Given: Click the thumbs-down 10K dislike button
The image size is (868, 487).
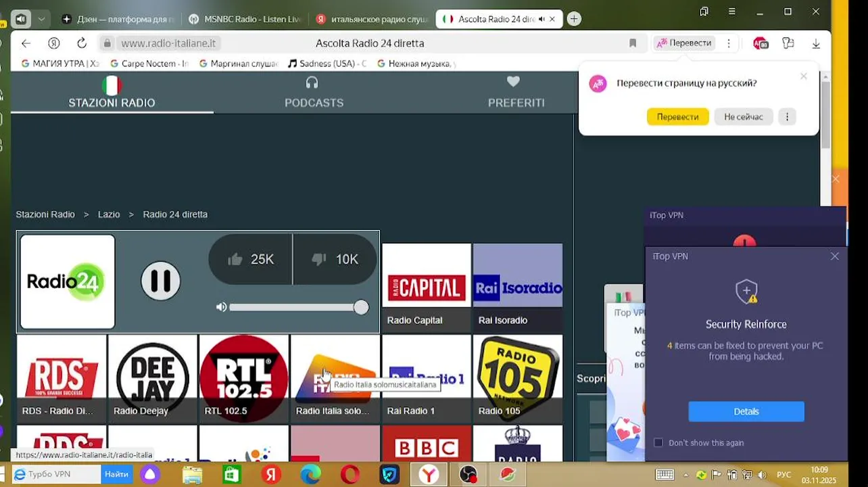Looking at the screenshot, I should coord(335,259).
